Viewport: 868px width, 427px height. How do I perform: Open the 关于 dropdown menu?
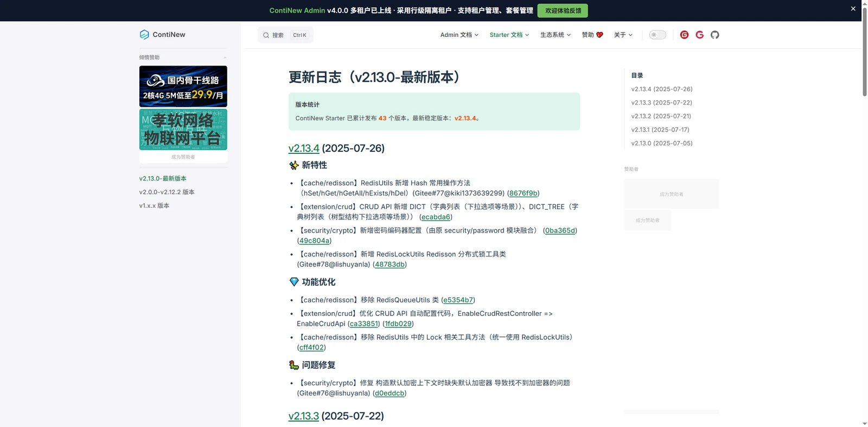(623, 35)
